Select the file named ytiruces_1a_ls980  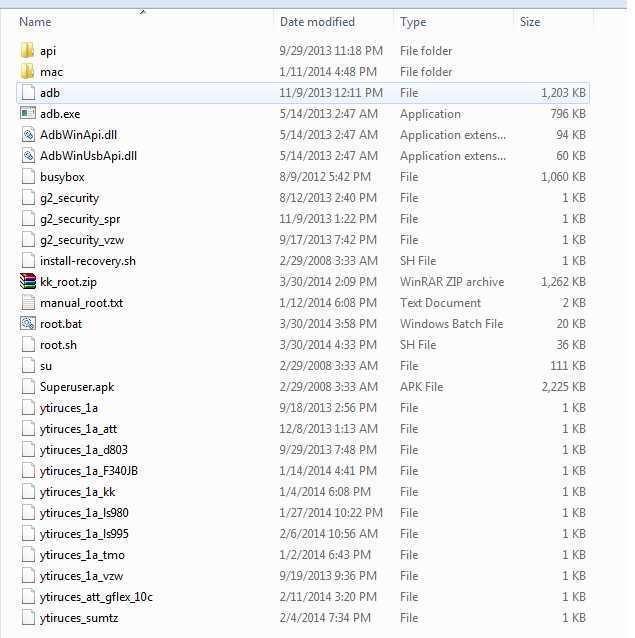(x=84, y=513)
